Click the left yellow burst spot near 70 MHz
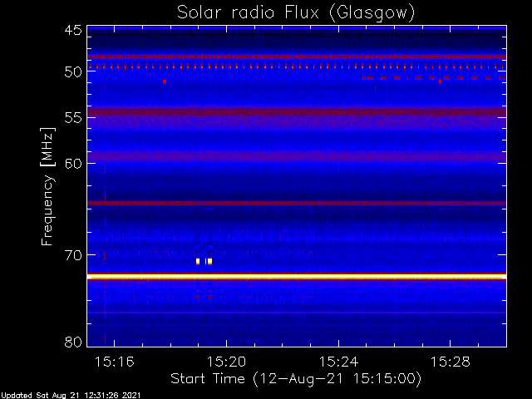This screenshot has width=532, height=399. [198, 261]
